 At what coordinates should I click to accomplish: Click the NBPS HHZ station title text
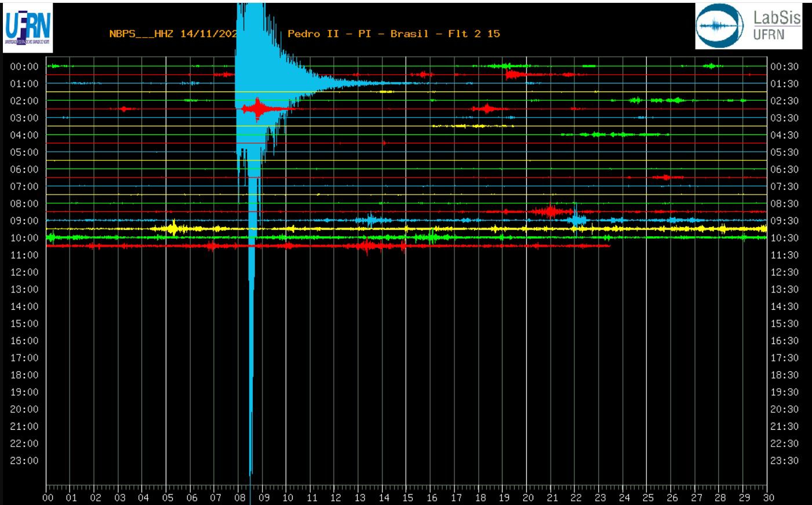[x=173, y=34]
